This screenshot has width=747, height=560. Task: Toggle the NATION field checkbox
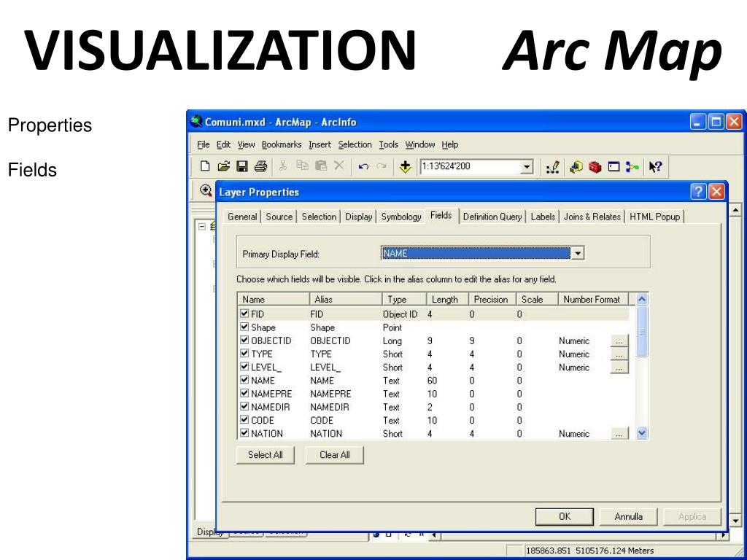point(244,433)
